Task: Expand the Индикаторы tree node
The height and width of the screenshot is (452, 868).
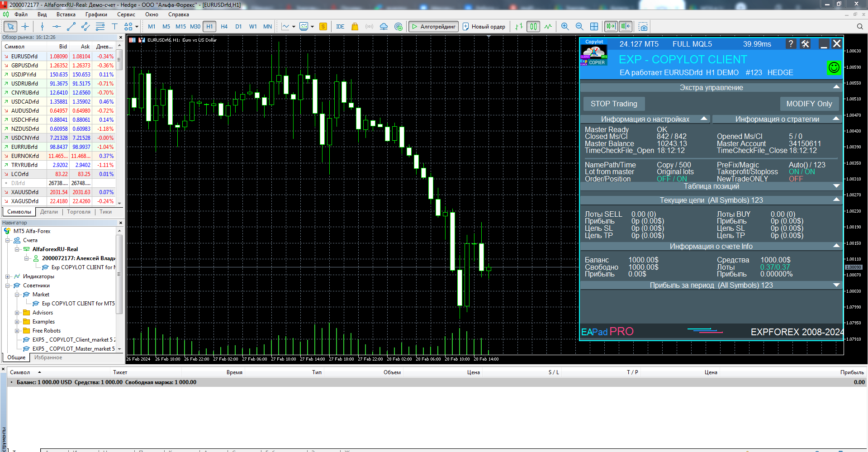Action: pyautogui.click(x=7, y=276)
